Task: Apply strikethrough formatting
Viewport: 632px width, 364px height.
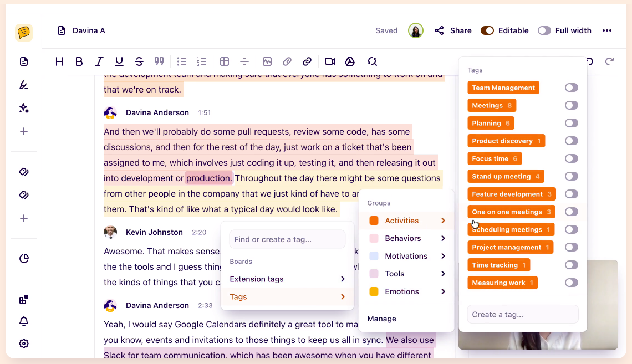Action: click(x=139, y=61)
